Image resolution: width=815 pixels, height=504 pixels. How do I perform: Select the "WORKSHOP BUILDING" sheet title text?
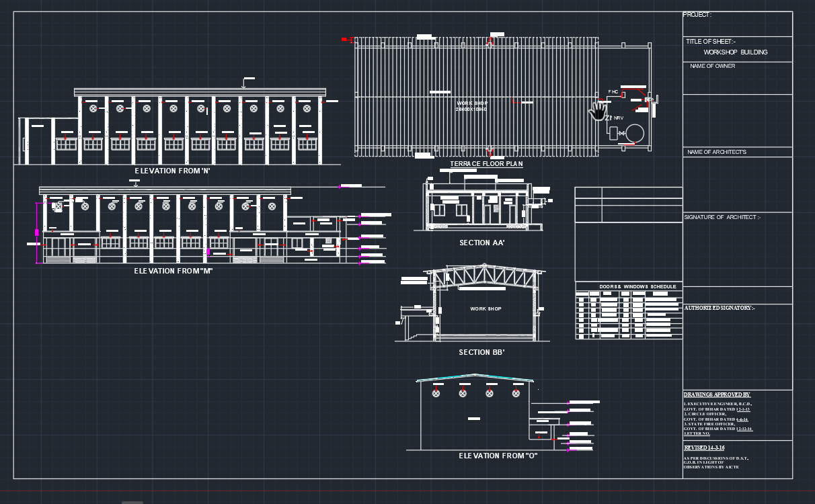pos(736,52)
